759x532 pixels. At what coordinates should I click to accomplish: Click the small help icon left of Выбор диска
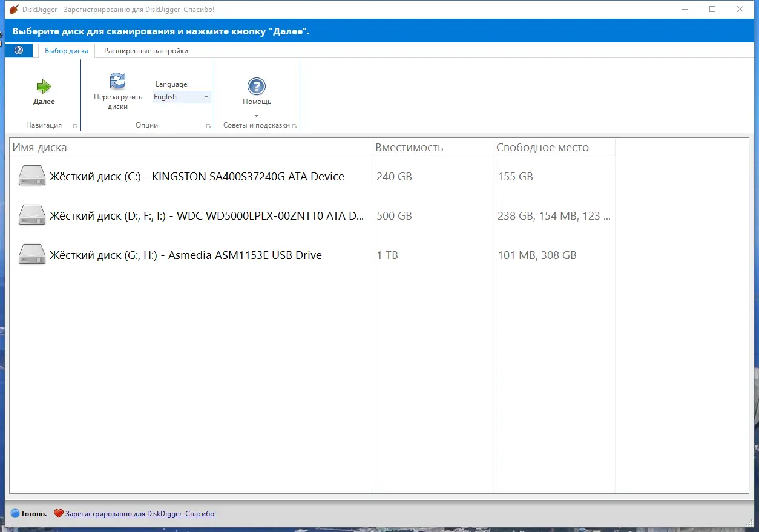[19, 51]
